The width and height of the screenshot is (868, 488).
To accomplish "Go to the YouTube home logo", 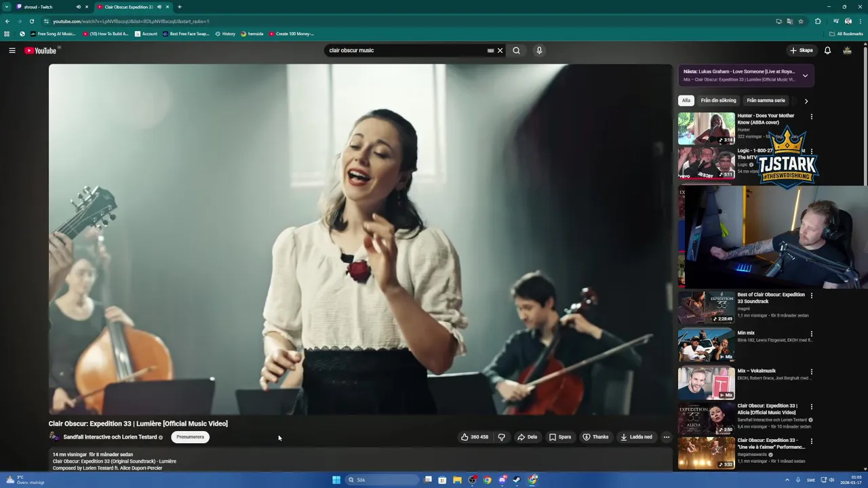I will [41, 50].
